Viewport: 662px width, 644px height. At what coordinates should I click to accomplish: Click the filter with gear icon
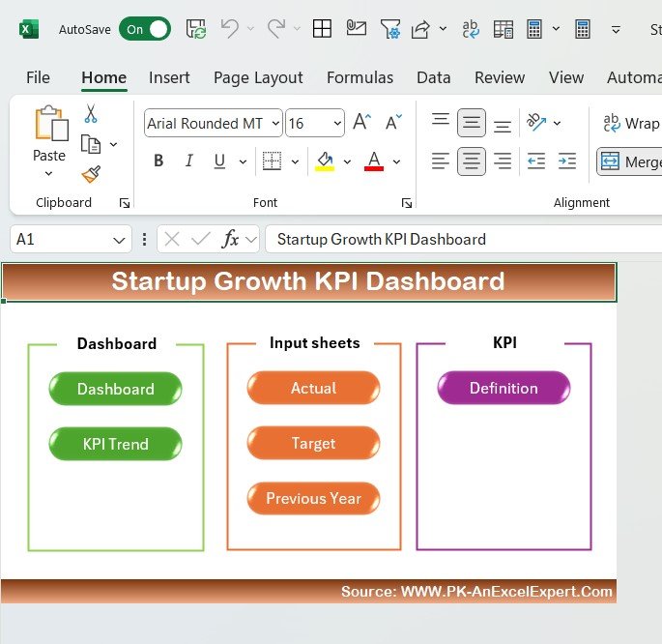tap(390, 29)
